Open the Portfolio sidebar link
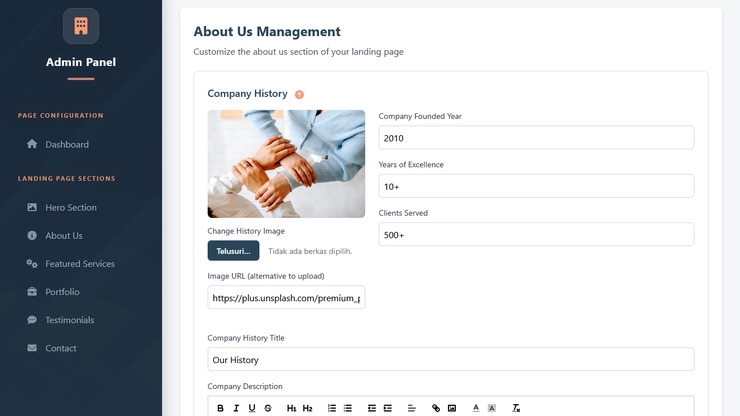The height and width of the screenshot is (416, 740). click(x=62, y=292)
